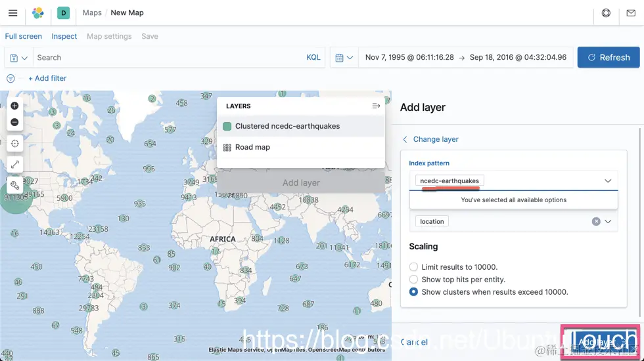Enter Full screen mode

point(24,36)
